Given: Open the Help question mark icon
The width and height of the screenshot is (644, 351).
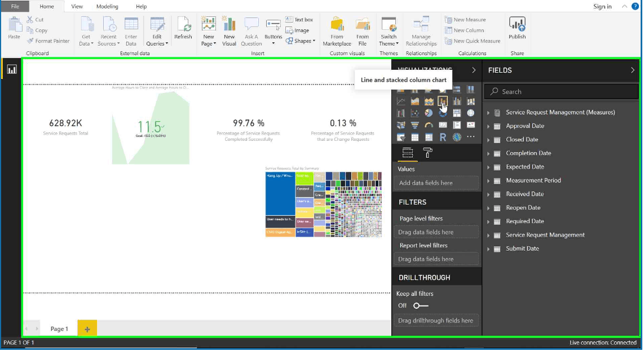Looking at the screenshot, I should (x=635, y=6).
